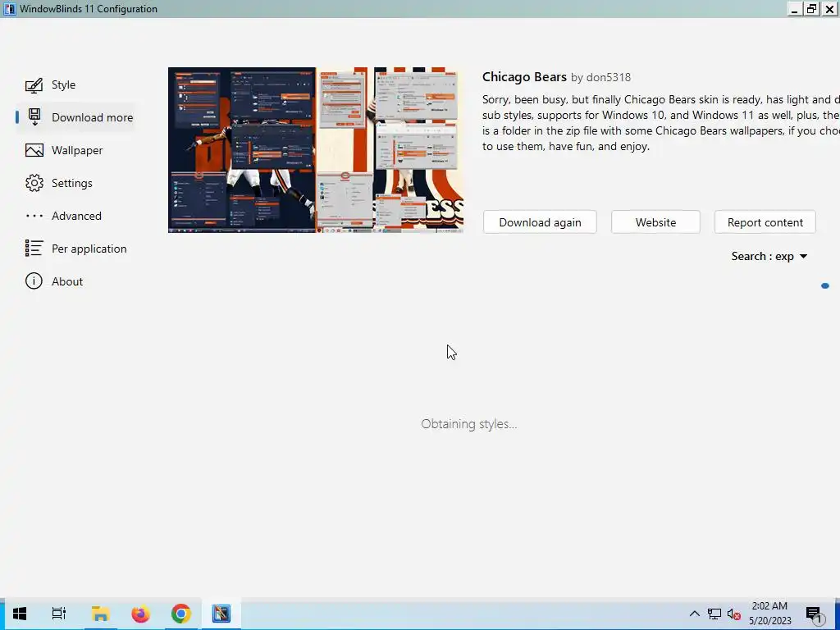Go to the Per application label
This screenshot has height=630, width=840.
pyautogui.click(x=89, y=249)
